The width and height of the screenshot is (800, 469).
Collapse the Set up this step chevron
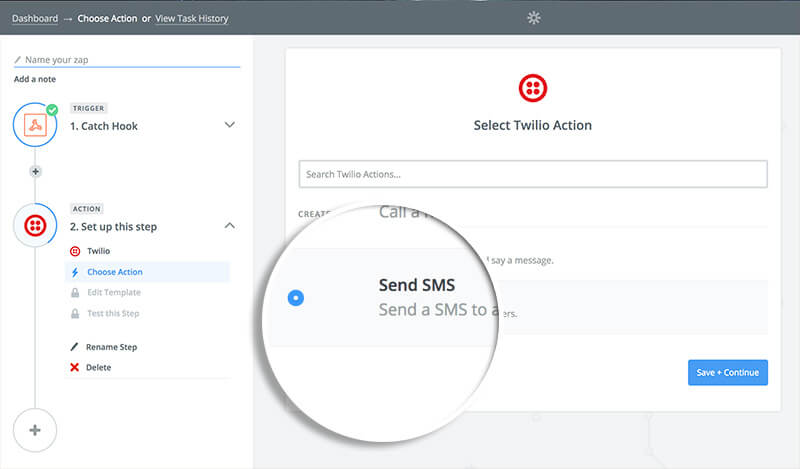click(230, 225)
